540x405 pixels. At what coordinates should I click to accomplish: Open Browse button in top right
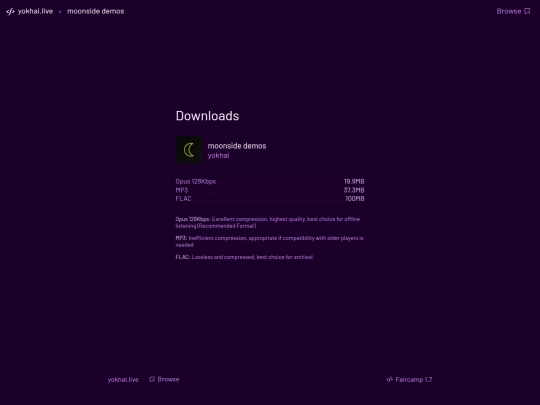click(513, 11)
